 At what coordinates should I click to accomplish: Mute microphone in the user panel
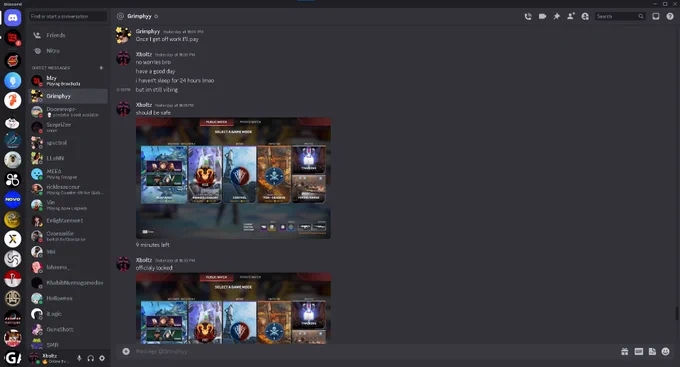tap(79, 358)
